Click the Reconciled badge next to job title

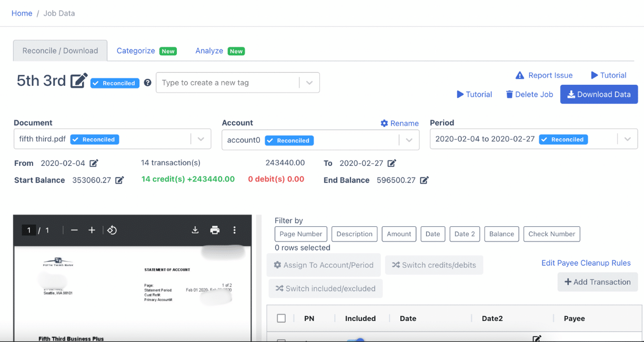pos(115,83)
